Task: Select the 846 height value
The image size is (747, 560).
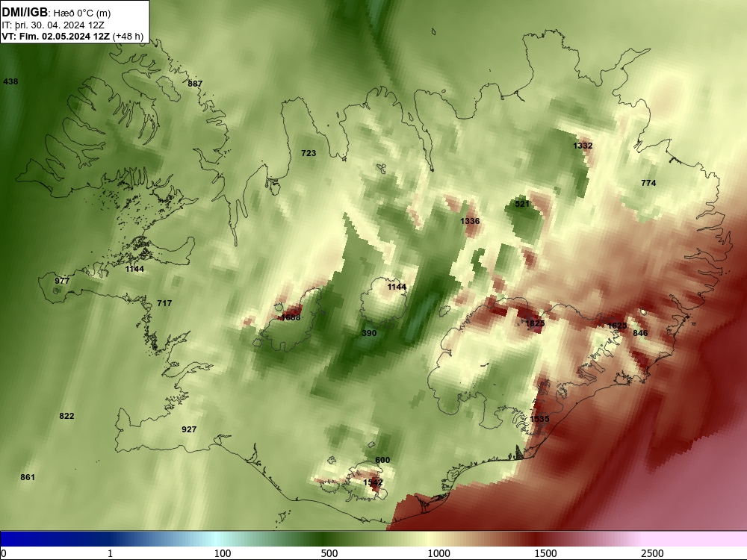Action: click(640, 333)
